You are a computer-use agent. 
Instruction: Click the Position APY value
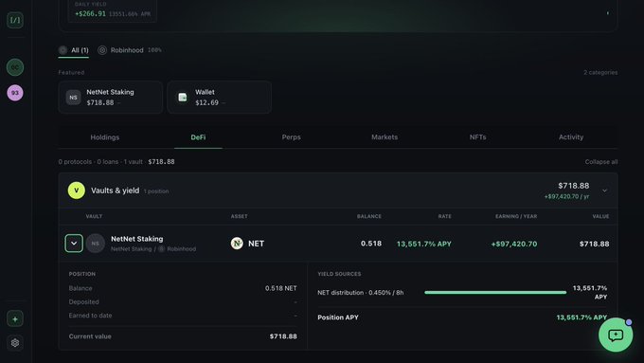[581, 318]
